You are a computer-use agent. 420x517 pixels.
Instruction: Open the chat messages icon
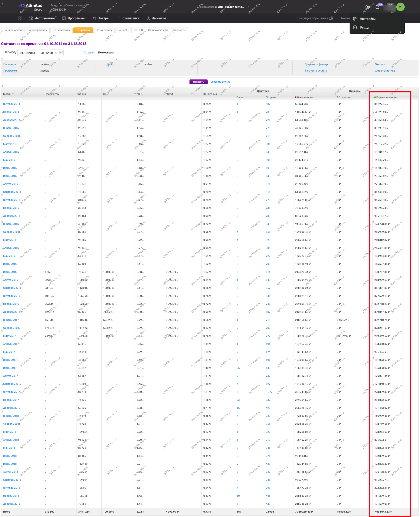click(368, 7)
